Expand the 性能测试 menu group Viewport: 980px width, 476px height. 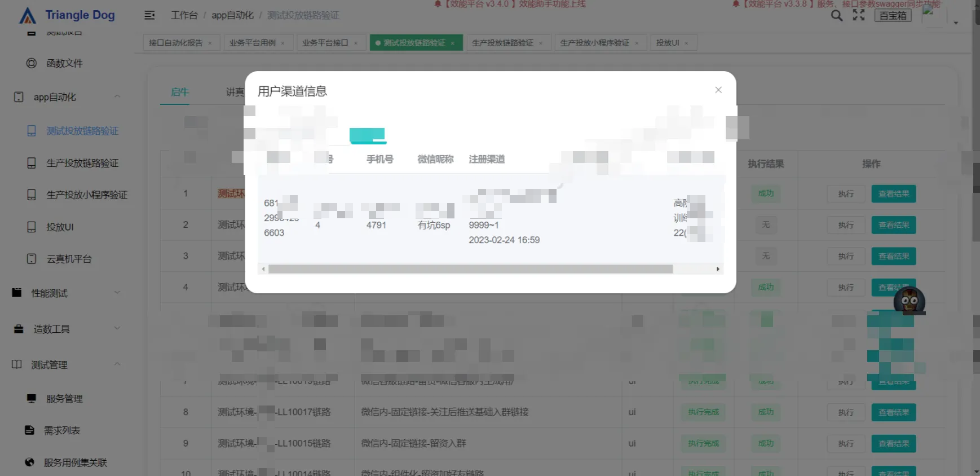tap(117, 293)
